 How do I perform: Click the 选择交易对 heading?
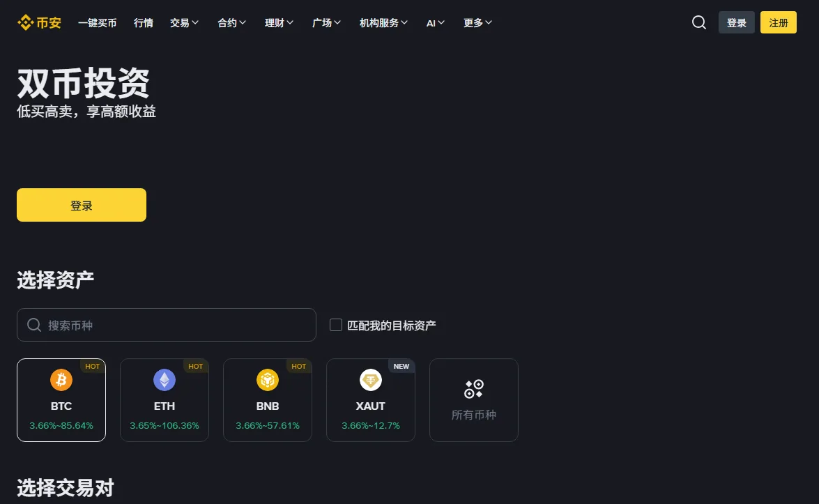pos(66,488)
